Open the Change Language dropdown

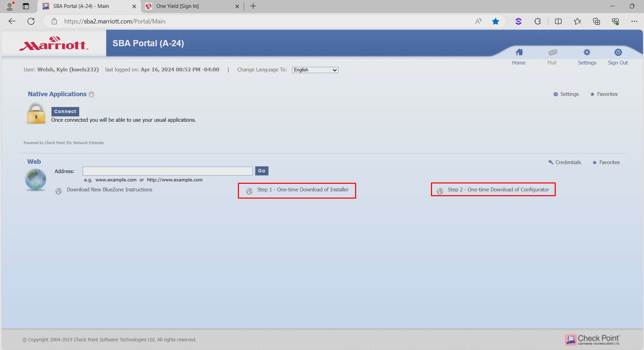coord(315,70)
